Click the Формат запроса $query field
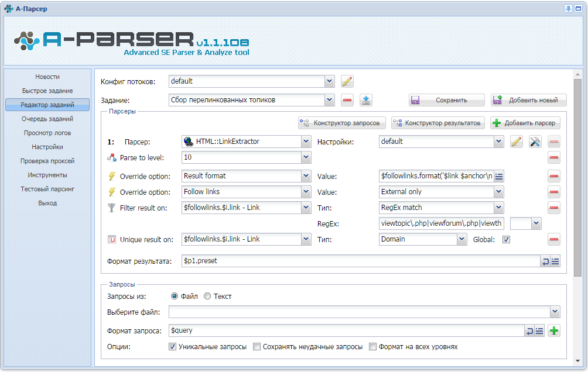The height and width of the screenshot is (372, 588). pyautogui.click(x=346, y=330)
